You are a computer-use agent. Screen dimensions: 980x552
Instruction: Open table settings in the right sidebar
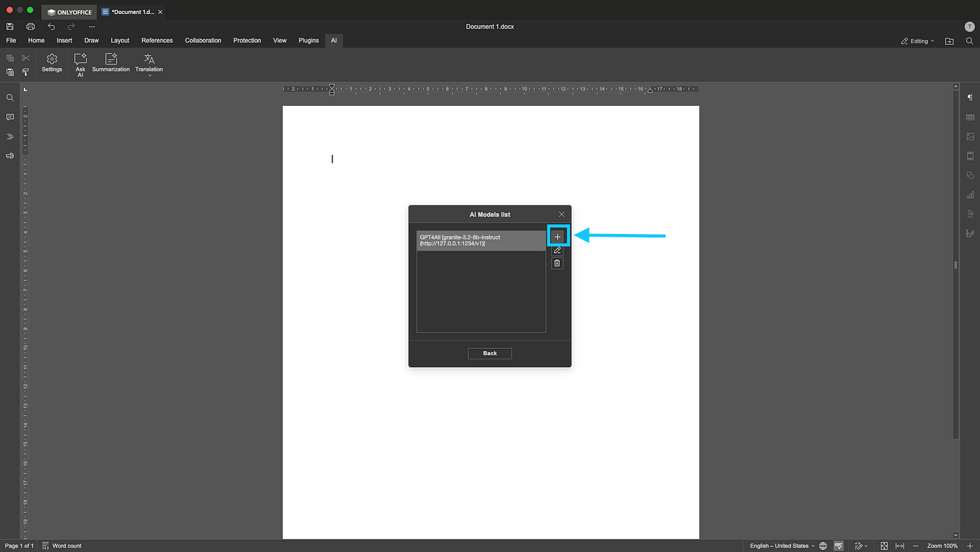970,117
